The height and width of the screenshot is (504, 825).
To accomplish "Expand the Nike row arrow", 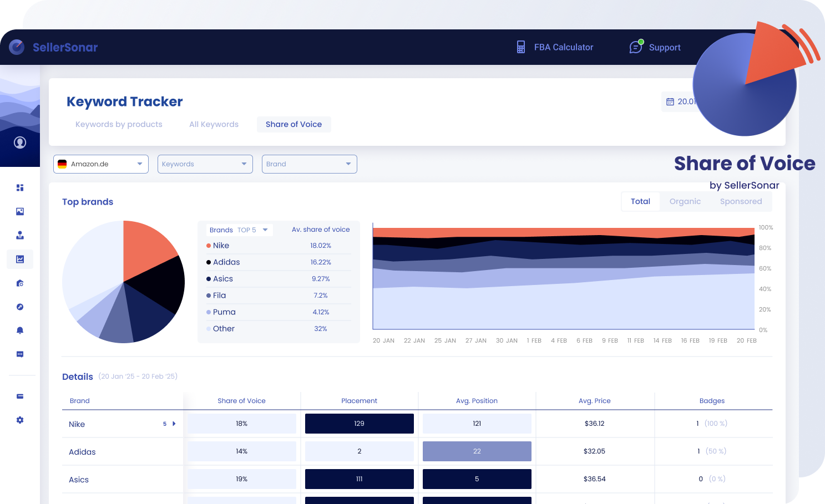I will pyautogui.click(x=174, y=424).
